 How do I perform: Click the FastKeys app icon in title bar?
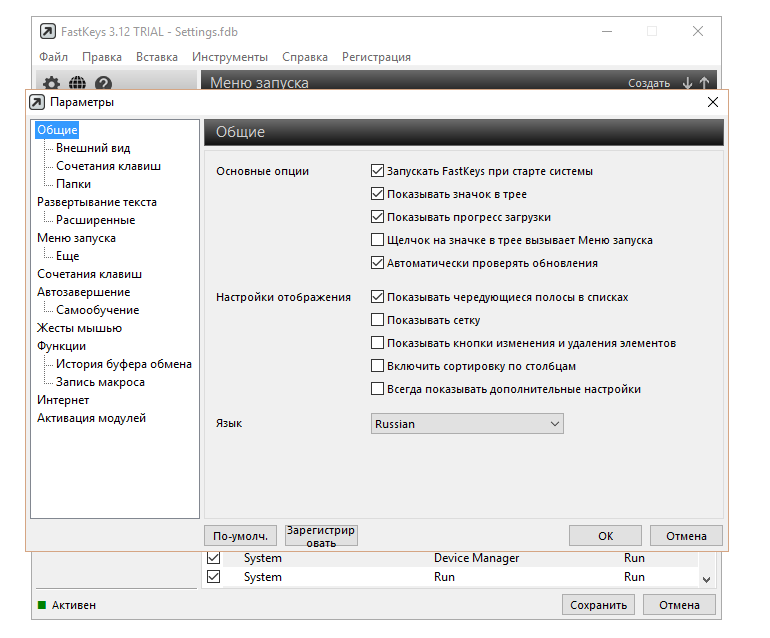coord(48,31)
